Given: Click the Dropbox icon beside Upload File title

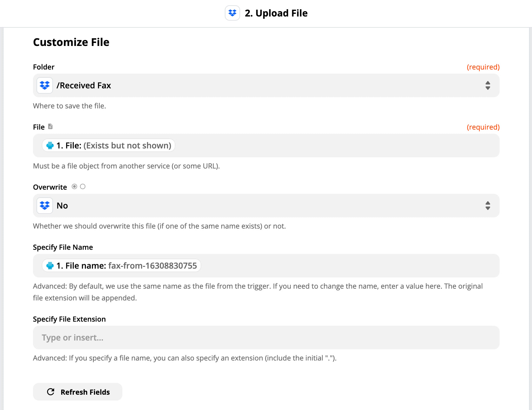Looking at the screenshot, I should tap(232, 13).
